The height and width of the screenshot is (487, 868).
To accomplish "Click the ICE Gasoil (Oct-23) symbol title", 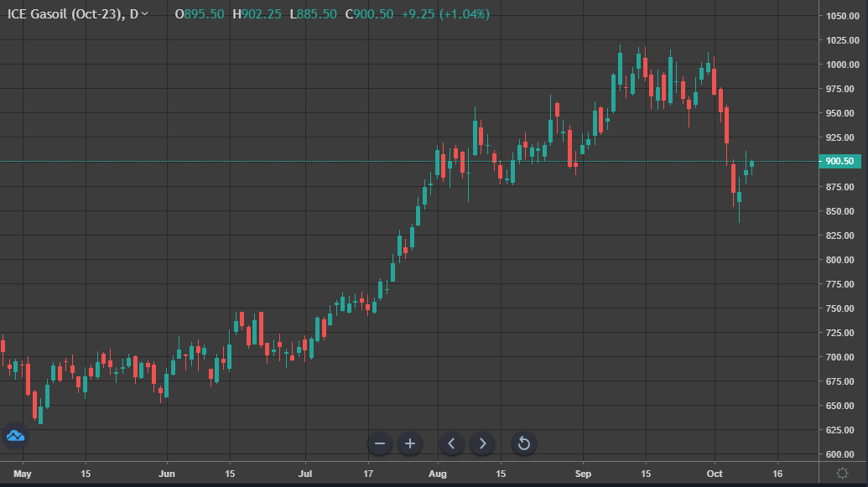I will (x=66, y=14).
